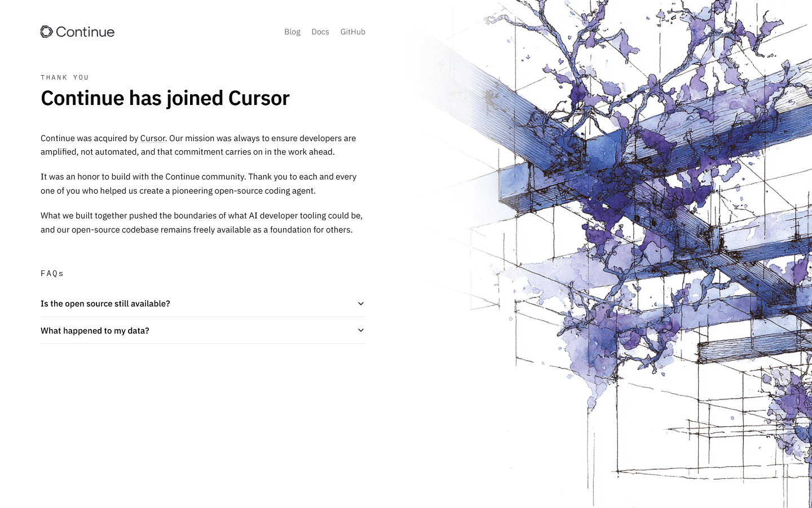Open the Blog navigation link
The image size is (812, 508).
292,32
